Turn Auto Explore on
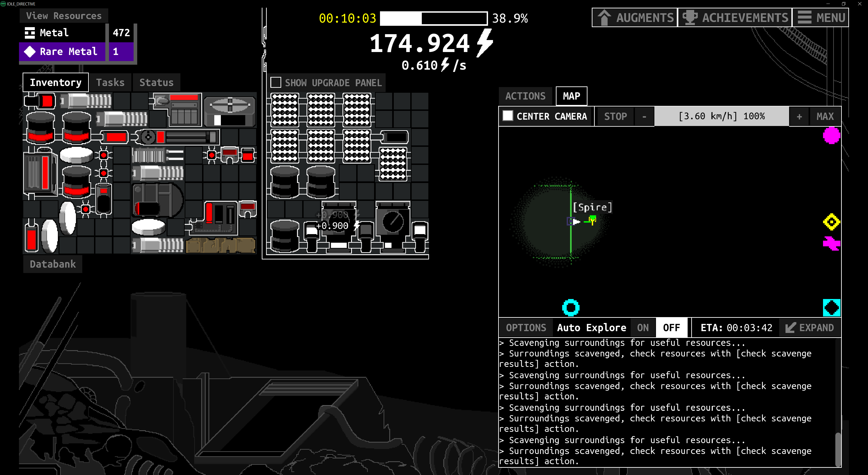 [x=643, y=328]
